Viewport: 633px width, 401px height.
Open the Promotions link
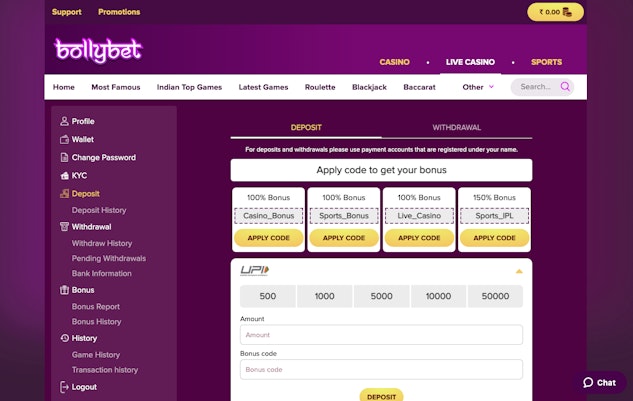tap(119, 12)
